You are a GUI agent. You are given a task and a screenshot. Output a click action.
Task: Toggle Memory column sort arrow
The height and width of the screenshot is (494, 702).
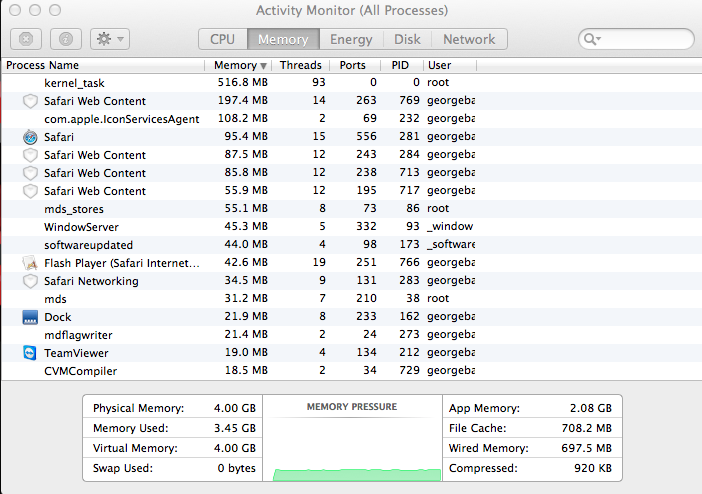point(263,66)
